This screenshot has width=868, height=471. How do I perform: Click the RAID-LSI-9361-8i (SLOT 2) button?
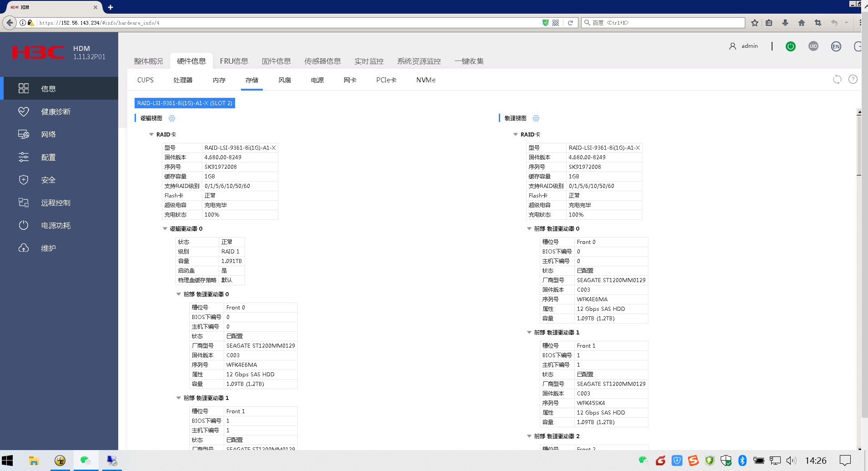click(185, 103)
